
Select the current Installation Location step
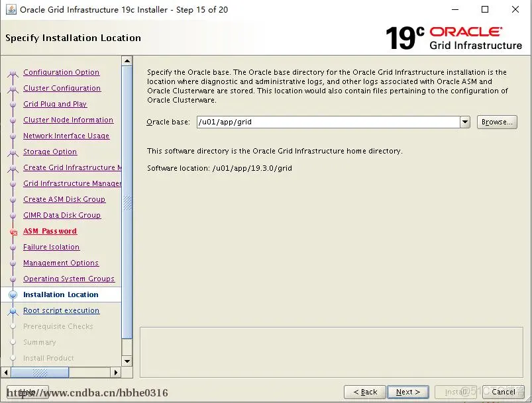click(x=61, y=294)
